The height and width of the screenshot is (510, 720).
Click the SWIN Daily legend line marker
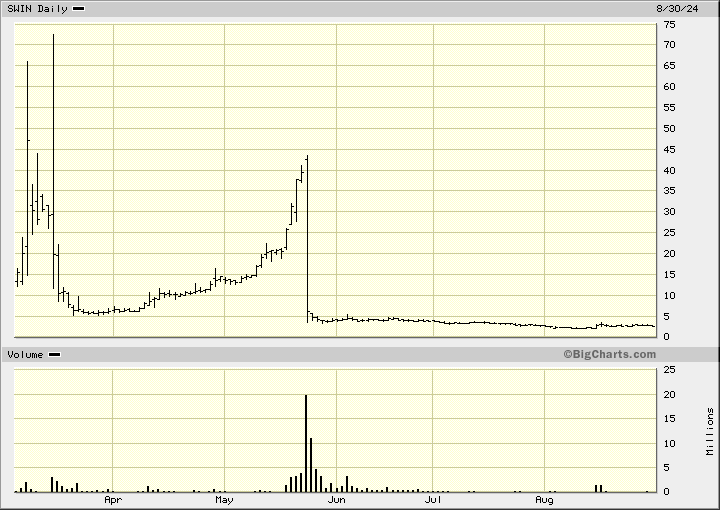[x=79, y=8]
